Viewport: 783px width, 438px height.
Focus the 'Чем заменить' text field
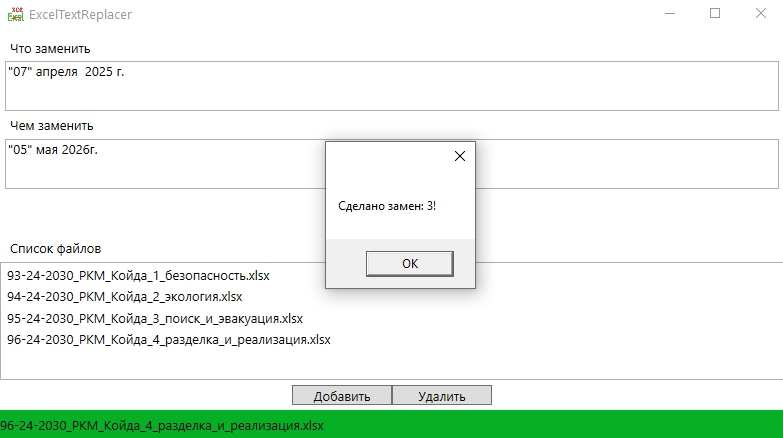click(x=392, y=164)
